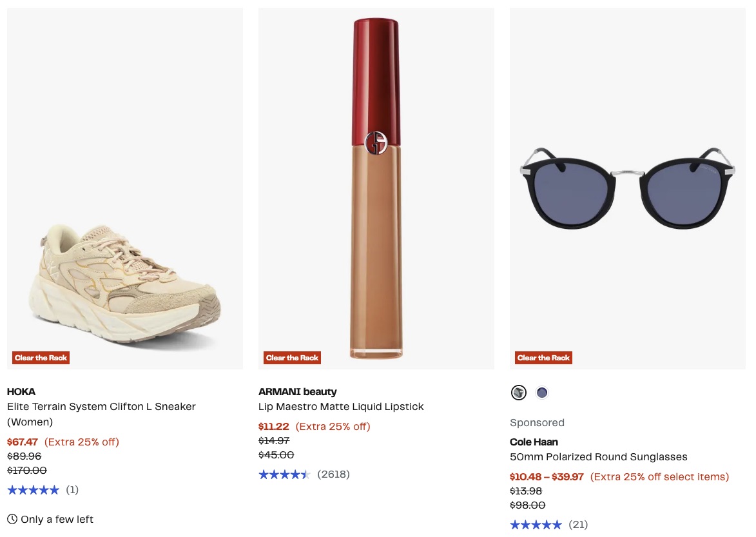Select the silver frame swatch on the sunglasses

tap(519, 392)
